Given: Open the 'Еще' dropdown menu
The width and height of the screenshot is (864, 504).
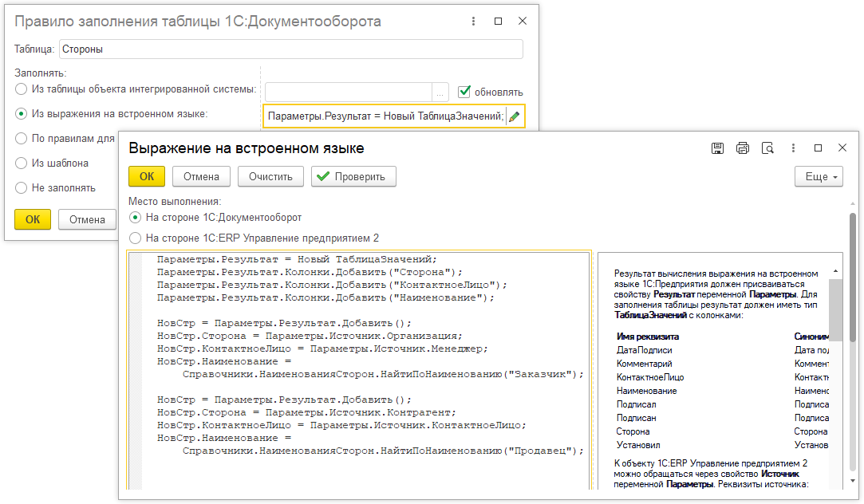Looking at the screenshot, I should click(x=819, y=177).
